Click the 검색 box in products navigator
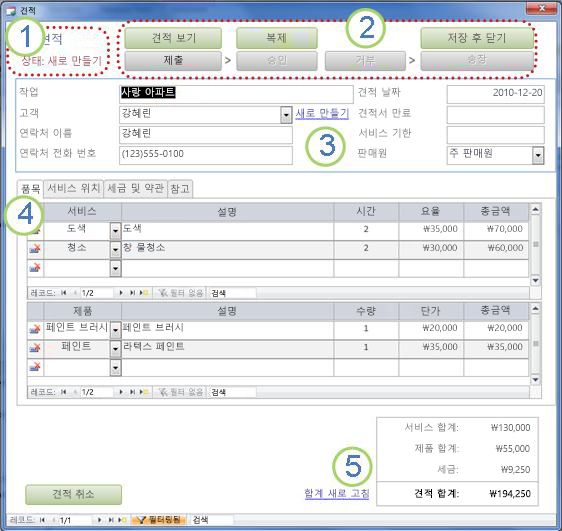Screen dimensions: 562x531 232,392
